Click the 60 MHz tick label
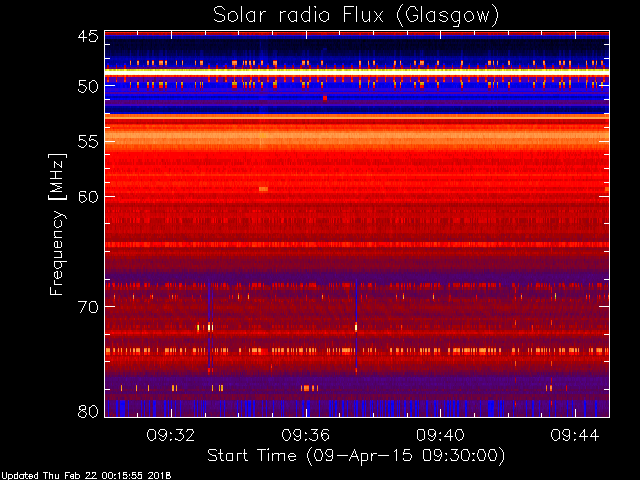 (x=88, y=197)
